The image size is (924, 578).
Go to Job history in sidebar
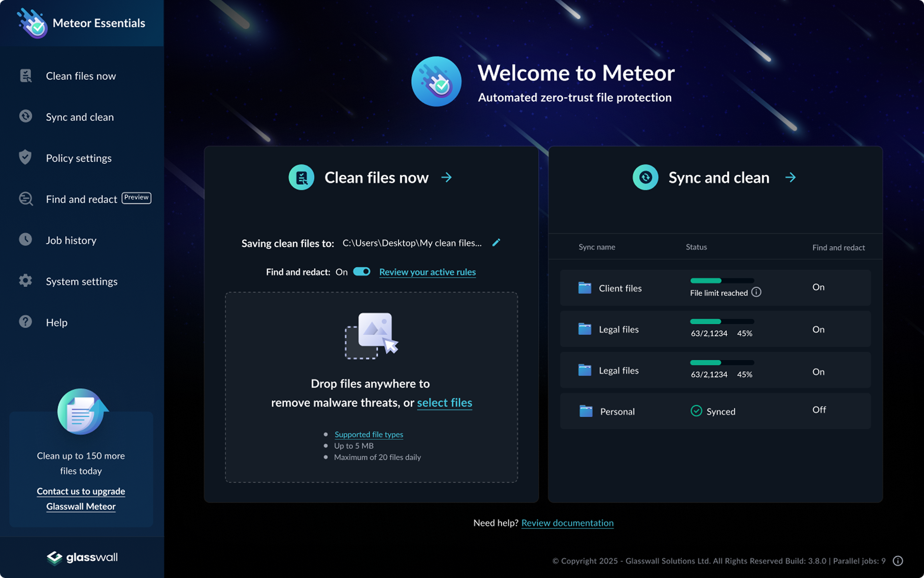[71, 240]
